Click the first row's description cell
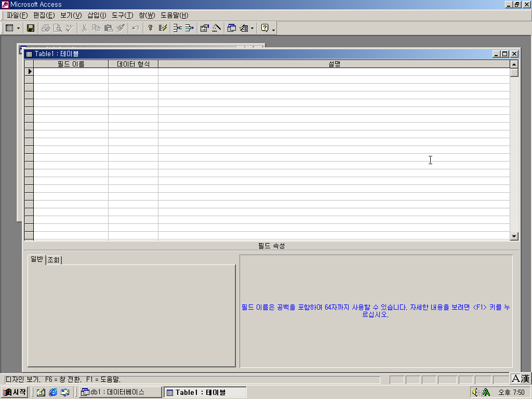 (x=334, y=72)
